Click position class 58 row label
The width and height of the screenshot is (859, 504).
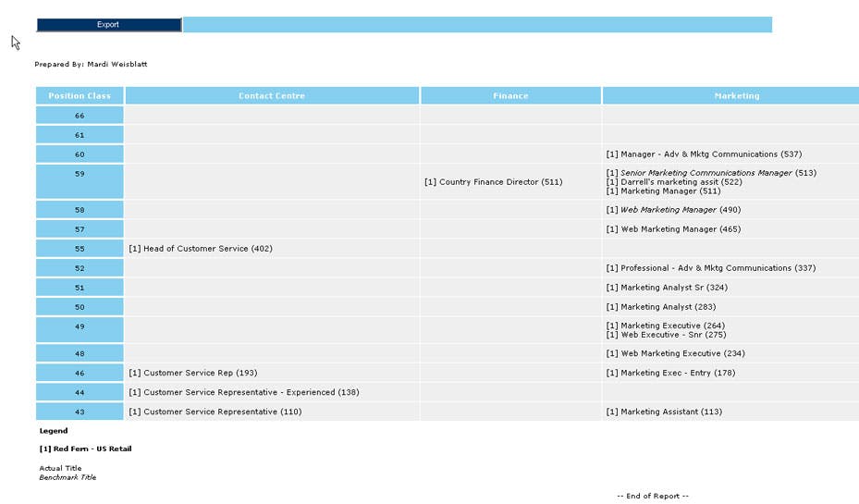coord(80,210)
